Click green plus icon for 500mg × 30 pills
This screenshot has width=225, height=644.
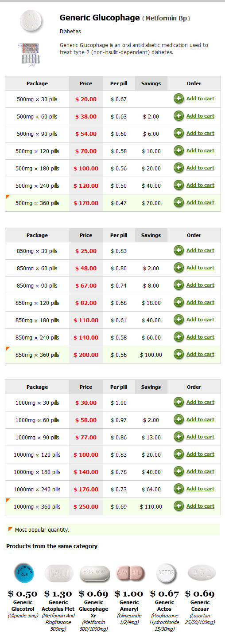(x=178, y=99)
